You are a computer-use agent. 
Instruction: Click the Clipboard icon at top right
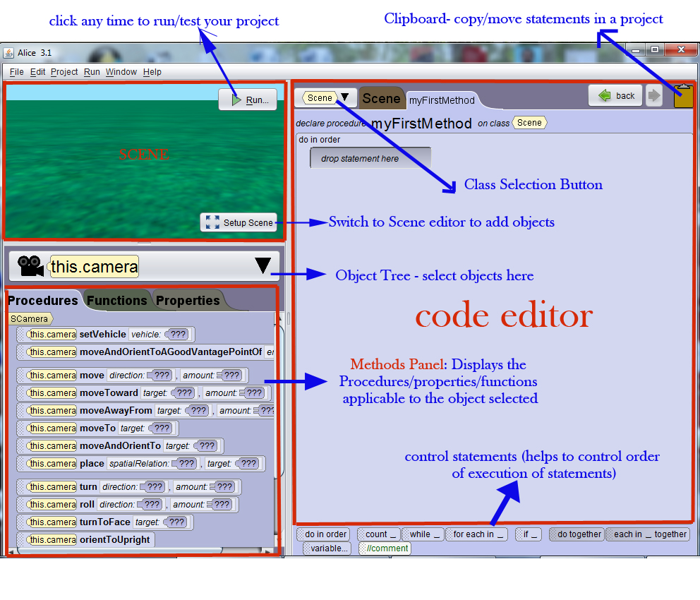click(682, 96)
